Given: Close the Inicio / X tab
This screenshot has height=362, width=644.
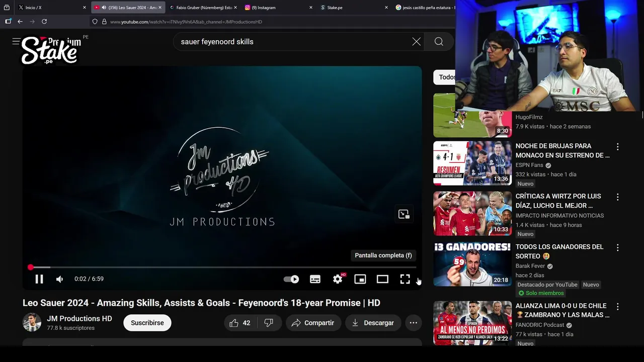Looking at the screenshot, I should coord(85,8).
